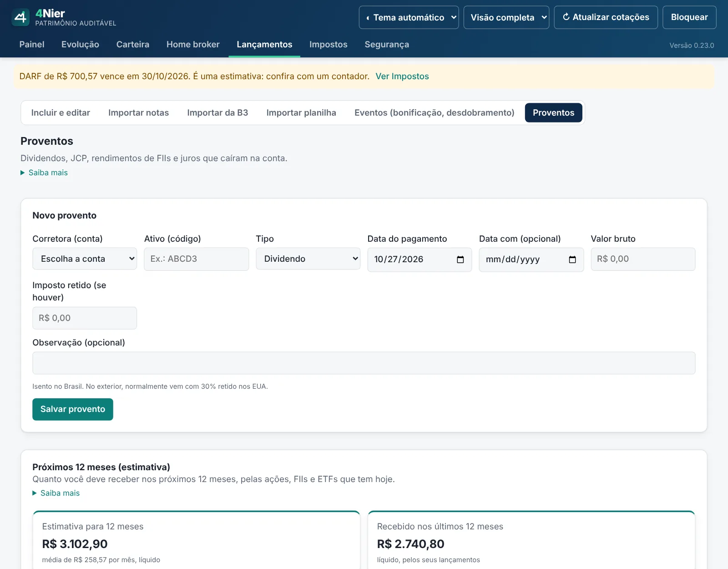
Task: Expand Saiba mais under Proventos description
Action: (x=44, y=173)
